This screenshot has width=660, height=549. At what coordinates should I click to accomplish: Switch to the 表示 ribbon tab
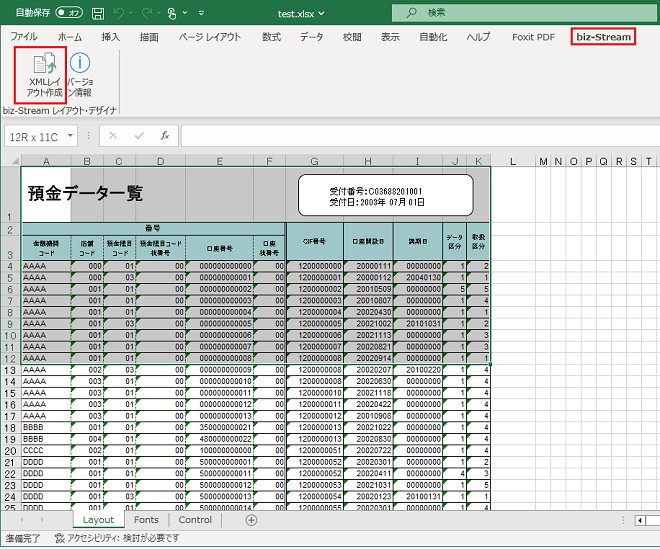coord(390,37)
